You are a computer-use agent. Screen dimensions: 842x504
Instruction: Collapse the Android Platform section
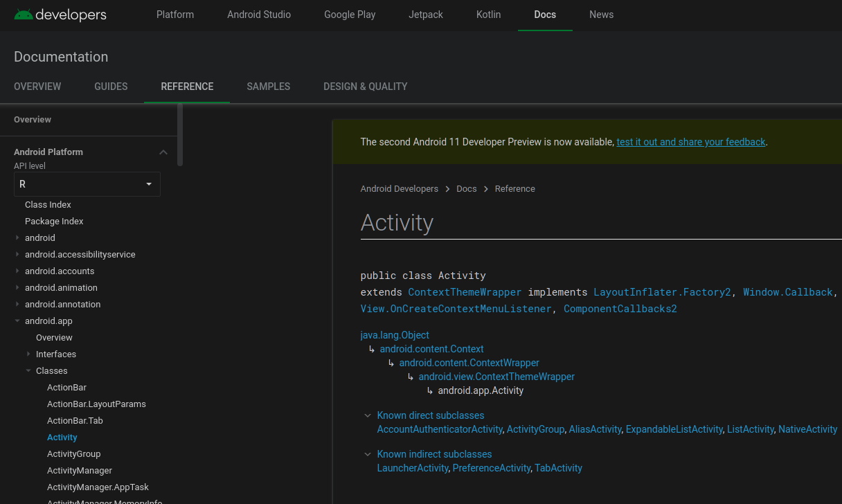point(163,152)
